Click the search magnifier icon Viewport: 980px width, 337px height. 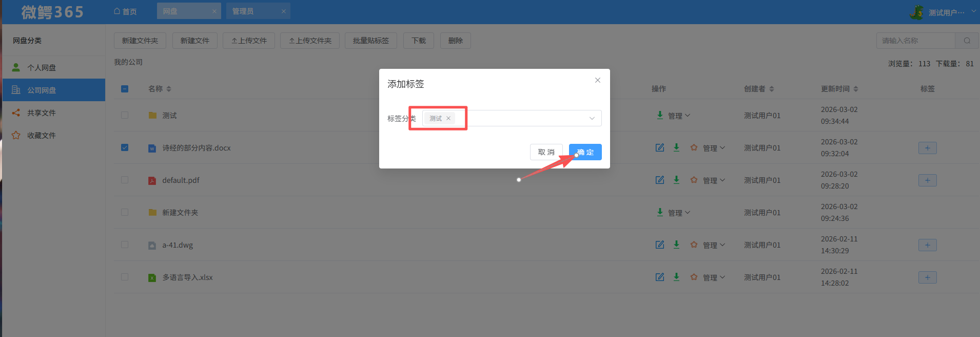[x=967, y=41]
